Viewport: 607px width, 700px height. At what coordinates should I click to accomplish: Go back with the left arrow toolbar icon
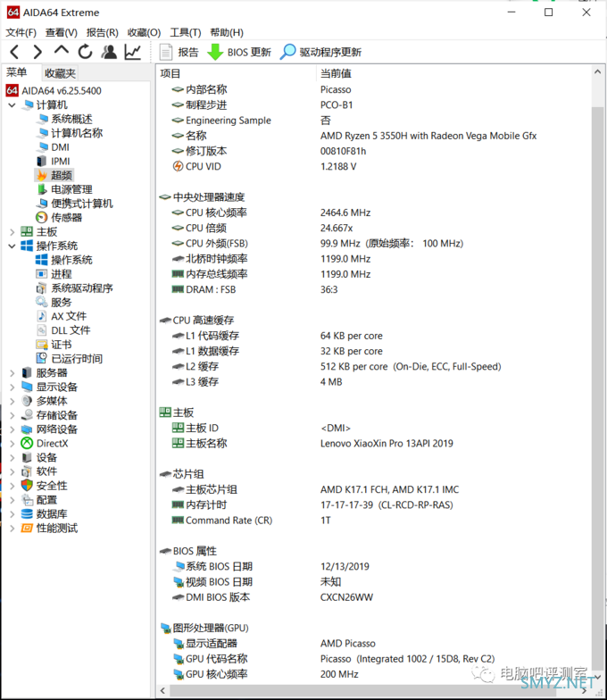click(14, 52)
